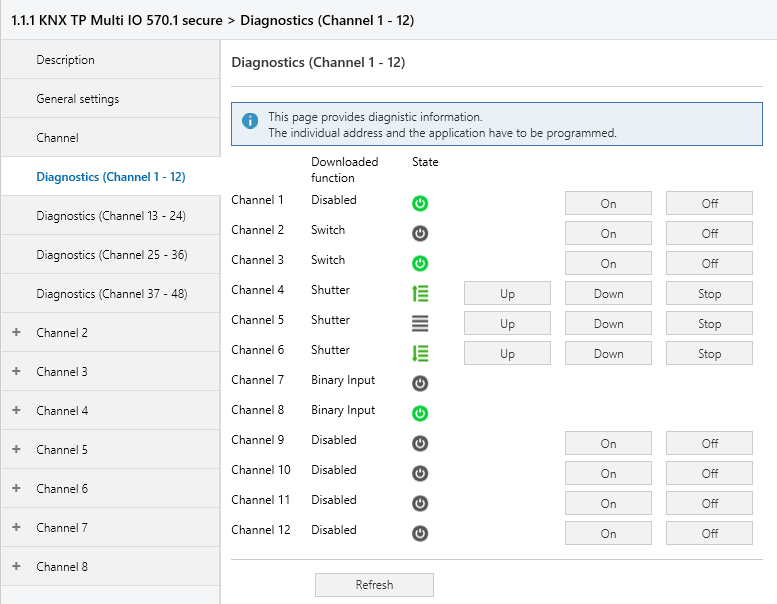Move Channel 5 shutter Up
Screen dimensions: 777x604
pyautogui.click(x=507, y=323)
